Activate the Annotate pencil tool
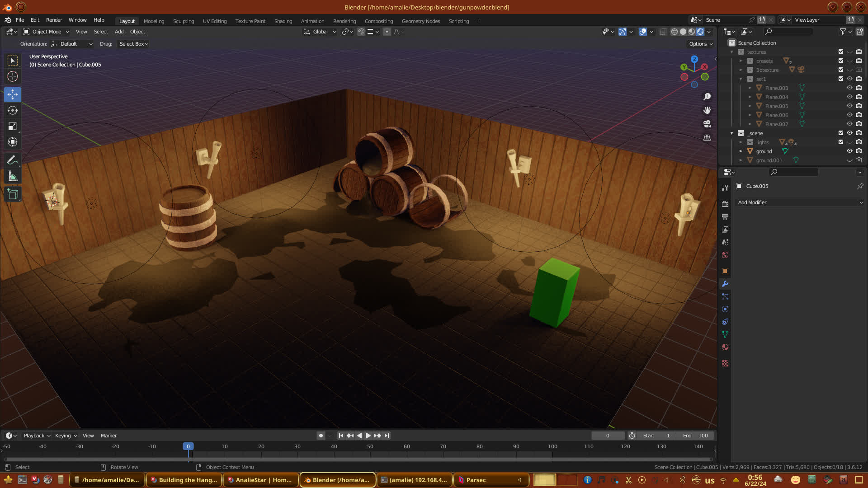The height and width of the screenshot is (488, 868). [x=13, y=160]
